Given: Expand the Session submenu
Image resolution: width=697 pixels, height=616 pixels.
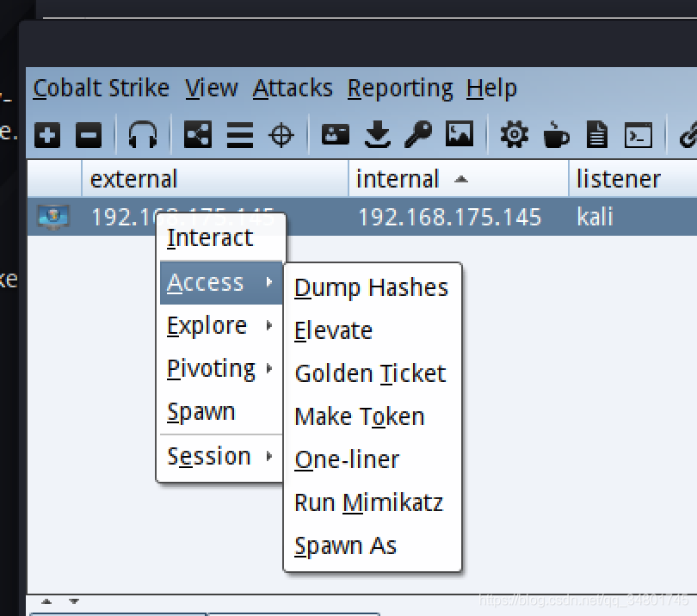Looking at the screenshot, I should (x=221, y=457).
